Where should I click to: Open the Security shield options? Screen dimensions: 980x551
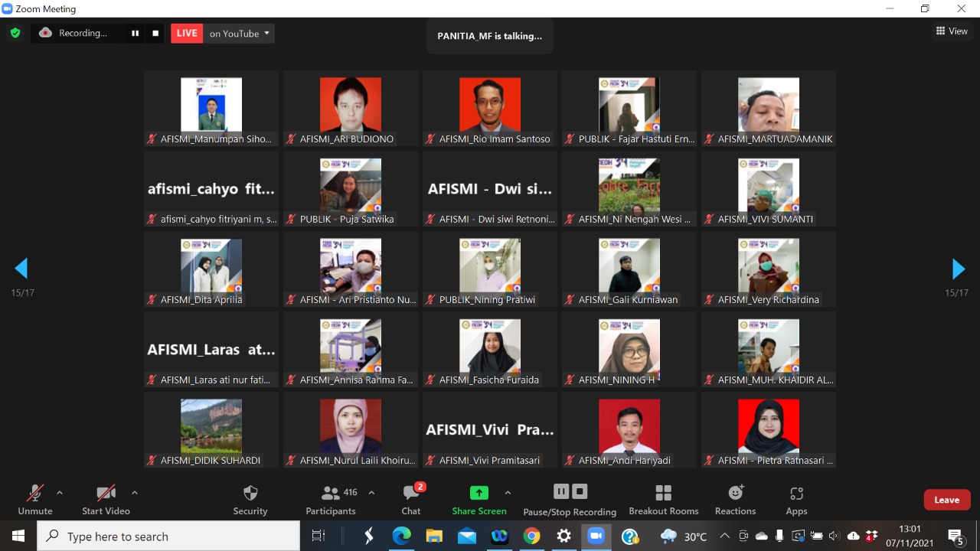[250, 500]
